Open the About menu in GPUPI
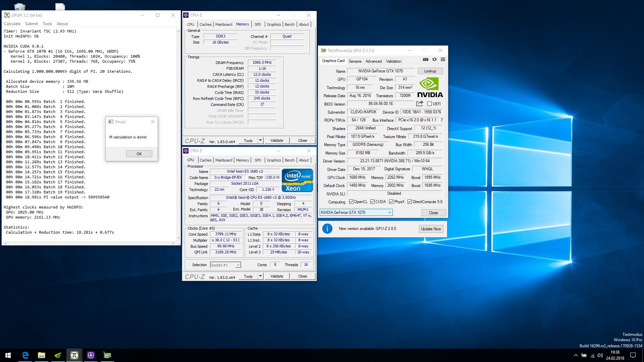 pos(62,24)
